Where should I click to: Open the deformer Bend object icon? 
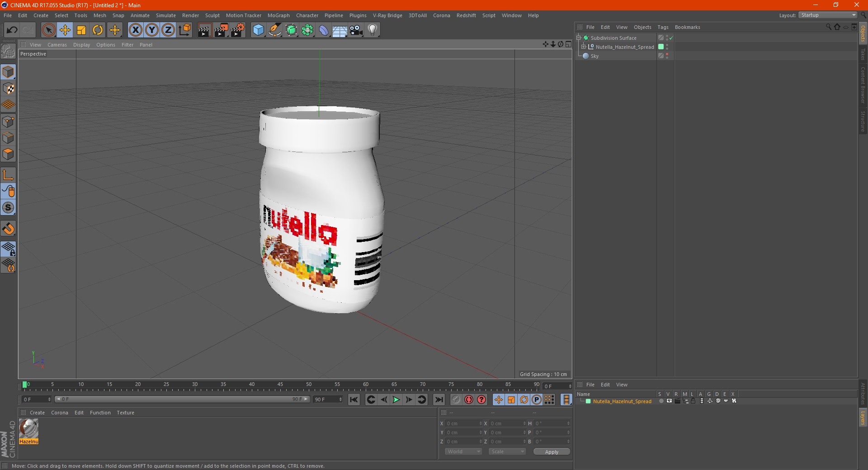pos(324,30)
